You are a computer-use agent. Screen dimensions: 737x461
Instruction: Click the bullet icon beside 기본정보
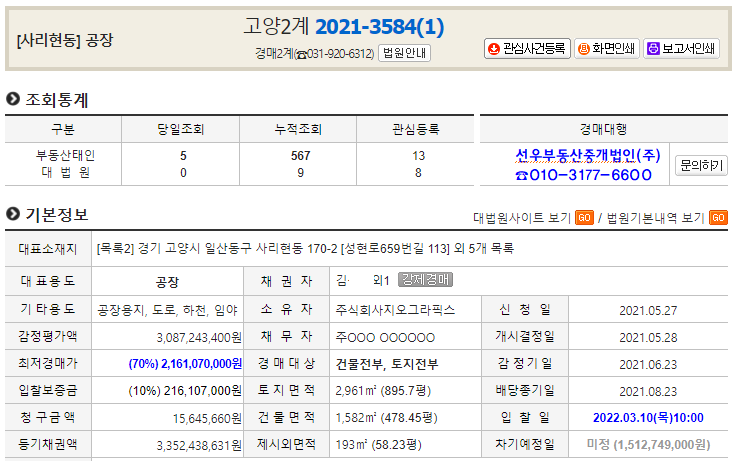13,214
